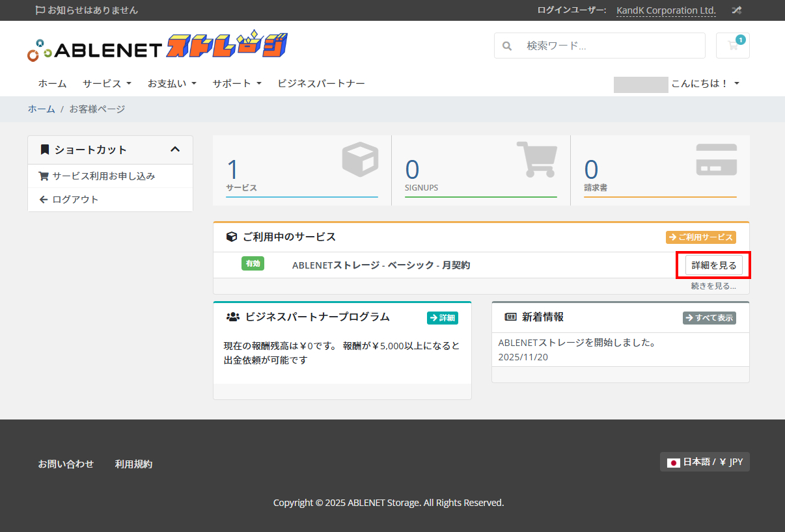Open the 日本語 / ¥ JPY language selector
The width and height of the screenshot is (785, 532).
(x=704, y=462)
